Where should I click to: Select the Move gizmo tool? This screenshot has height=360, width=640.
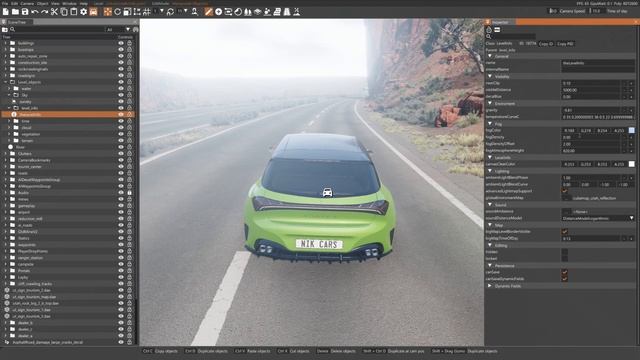click(108, 12)
